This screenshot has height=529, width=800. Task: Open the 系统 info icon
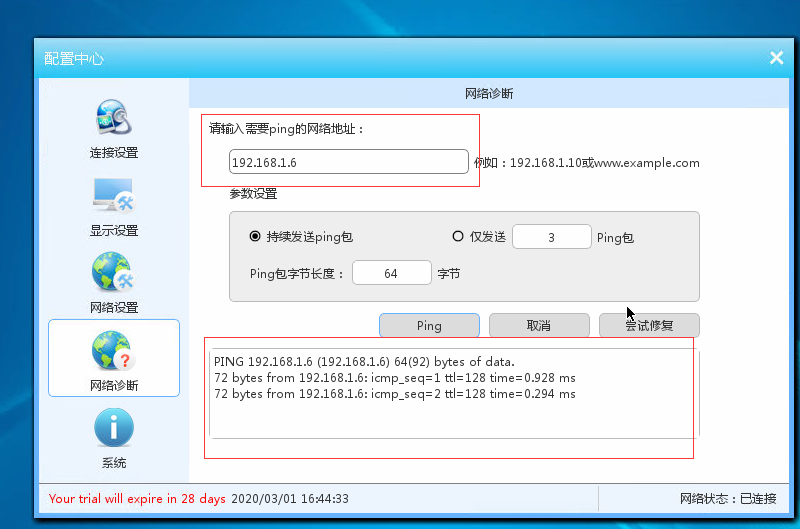pyautogui.click(x=113, y=428)
